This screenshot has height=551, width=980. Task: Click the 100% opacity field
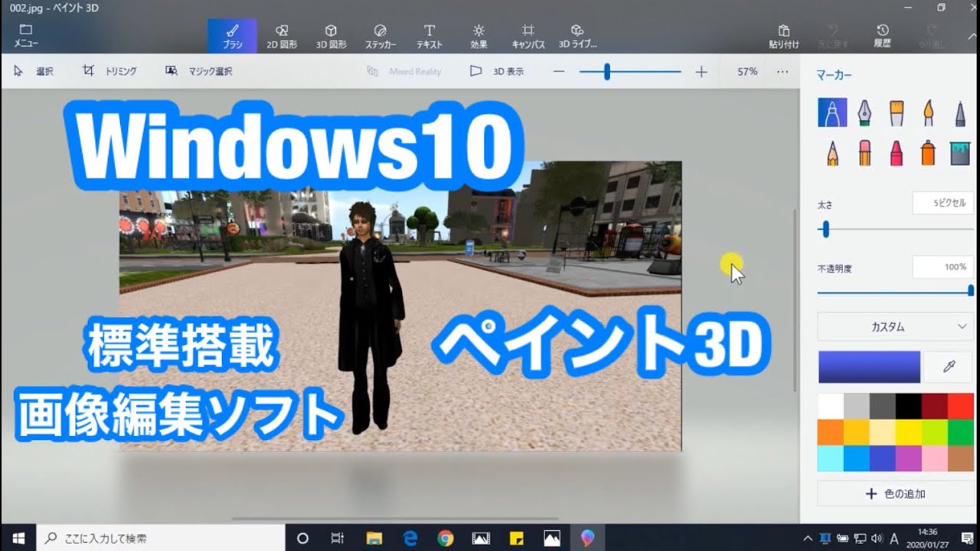pos(943,267)
